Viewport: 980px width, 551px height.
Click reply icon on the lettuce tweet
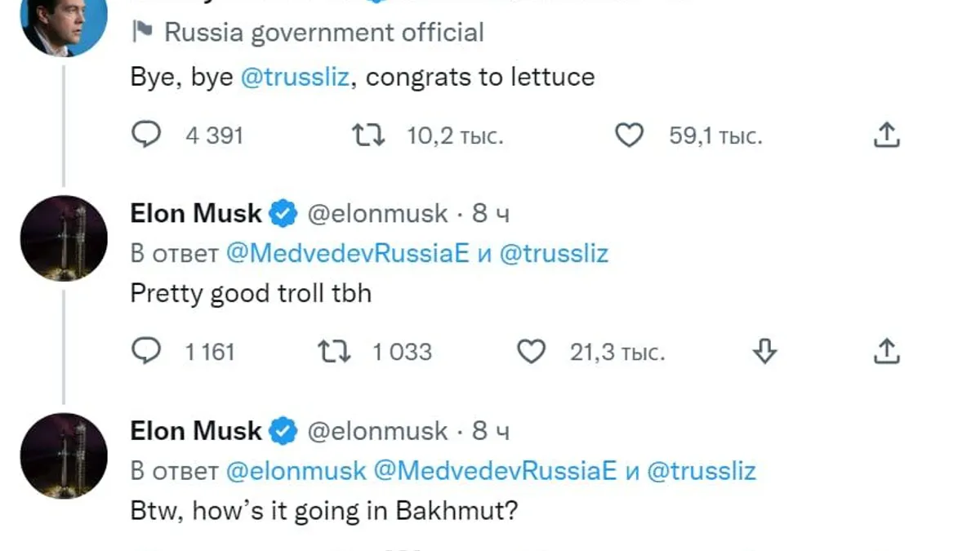tap(145, 135)
